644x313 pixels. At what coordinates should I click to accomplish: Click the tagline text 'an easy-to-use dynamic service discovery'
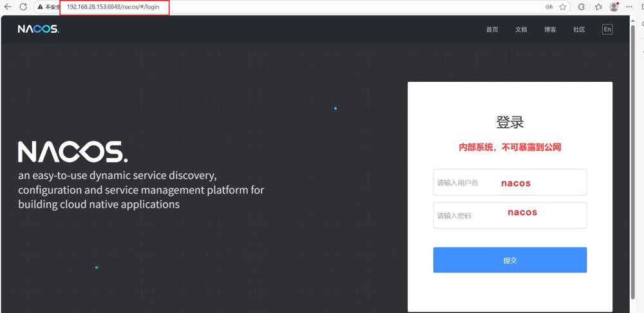[117, 176]
